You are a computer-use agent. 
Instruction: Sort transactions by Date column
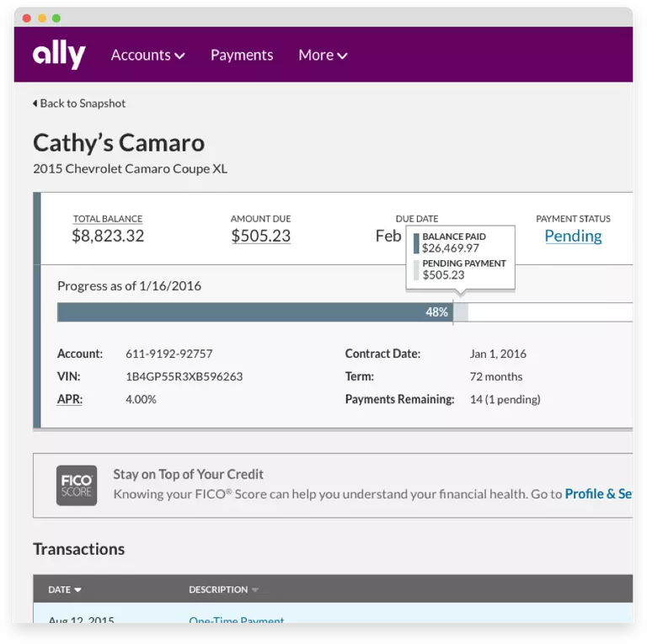tap(65, 589)
